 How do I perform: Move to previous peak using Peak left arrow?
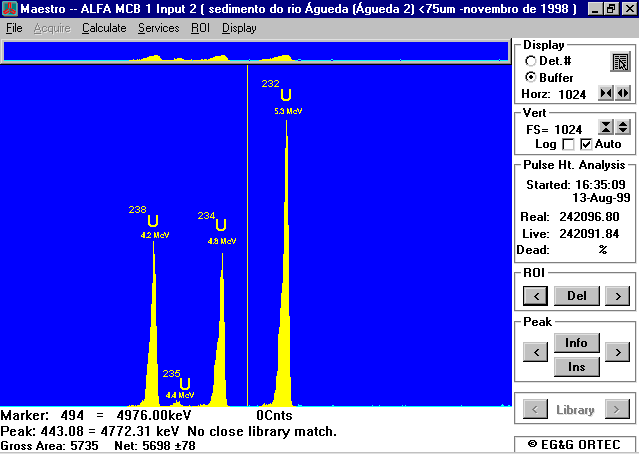coord(535,353)
